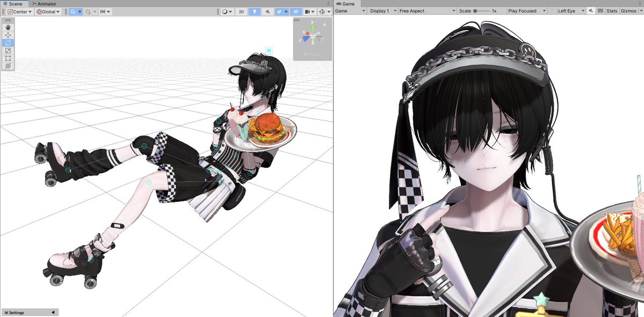Grab the orientation gizmo overlay handle
The image size is (644, 317).
pos(297,20)
